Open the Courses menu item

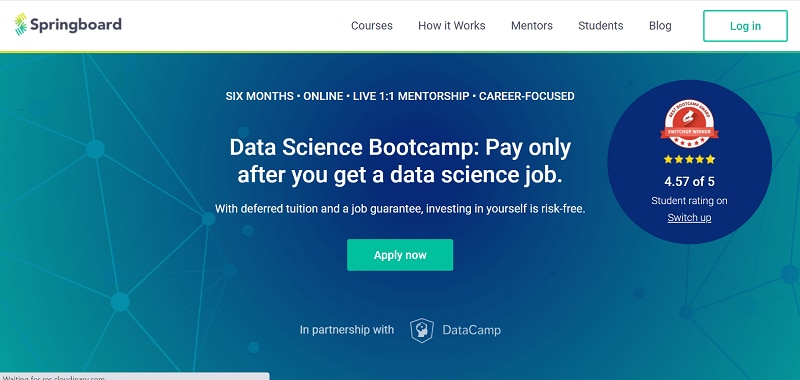click(371, 26)
